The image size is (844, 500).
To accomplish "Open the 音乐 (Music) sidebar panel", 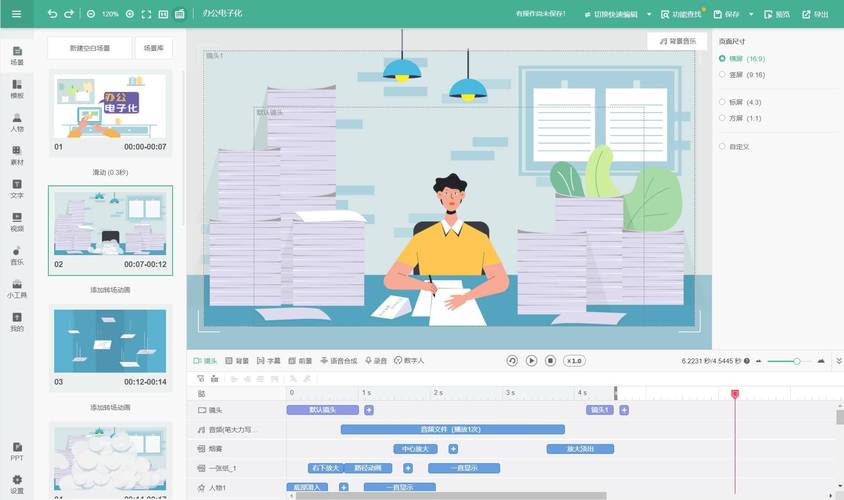I will [17, 254].
